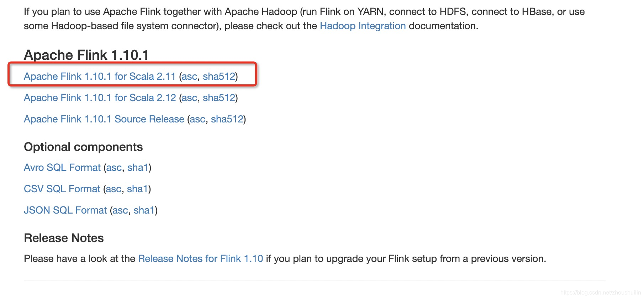This screenshot has height=299, width=644.
Task: Open the sha512 checksum for Scala 2.12 build
Action: [x=218, y=98]
